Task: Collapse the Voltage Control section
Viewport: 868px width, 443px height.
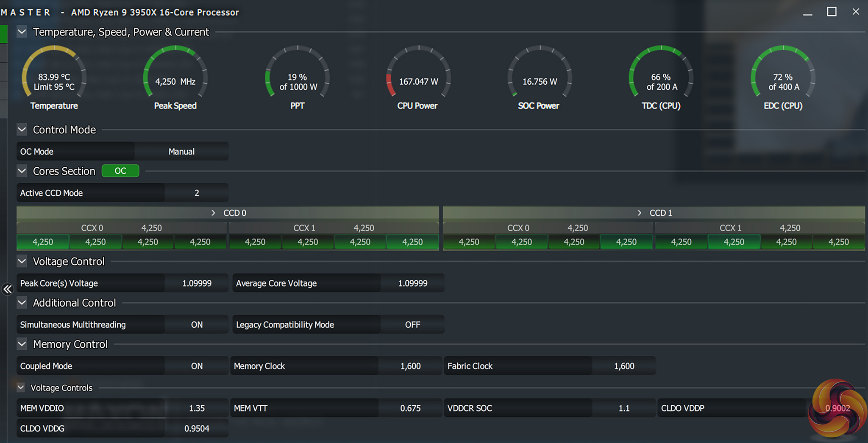Action: pos(22,262)
